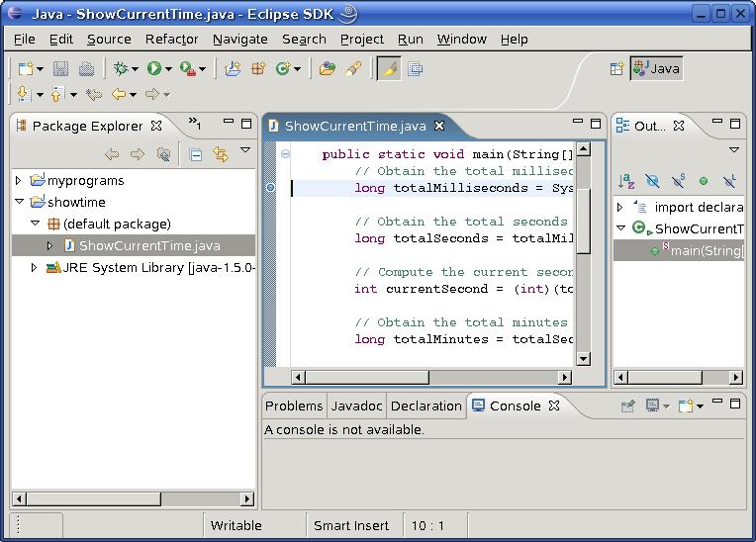
Task: Click the Search flashlight icon
Action: coord(353,69)
